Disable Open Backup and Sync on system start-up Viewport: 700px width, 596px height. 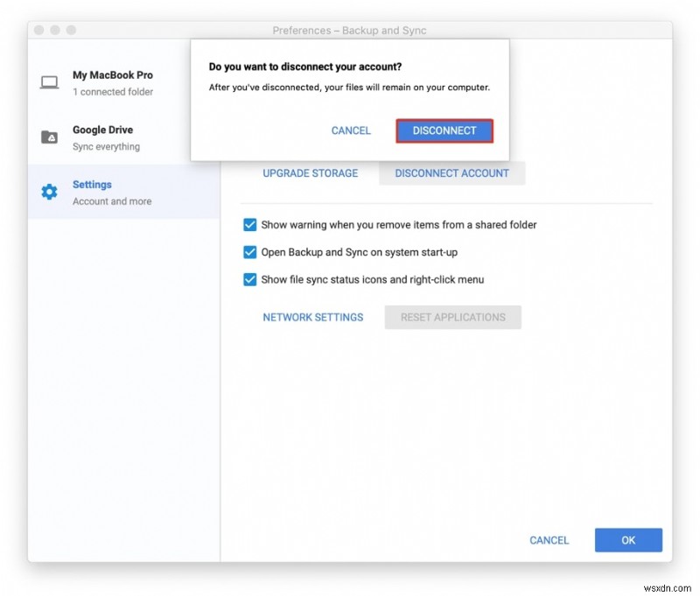[x=250, y=254]
